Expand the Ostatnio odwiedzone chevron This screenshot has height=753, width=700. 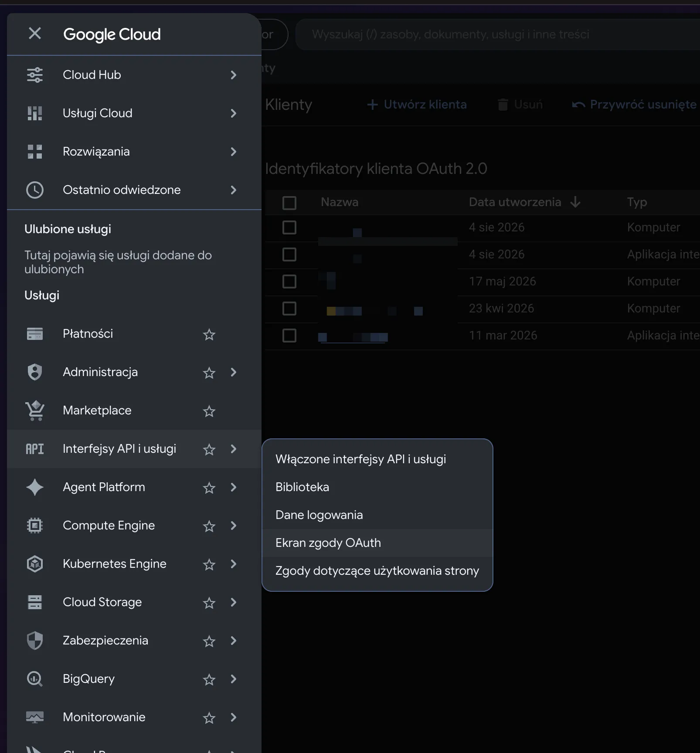pos(234,190)
